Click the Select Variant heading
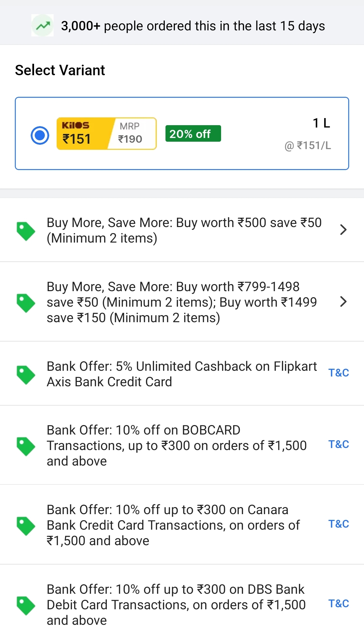 click(60, 70)
